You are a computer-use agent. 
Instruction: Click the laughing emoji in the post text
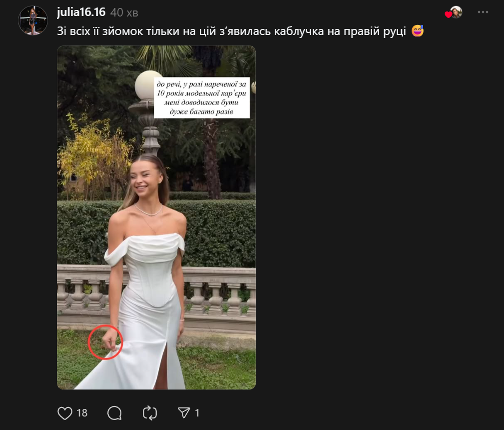click(x=418, y=31)
